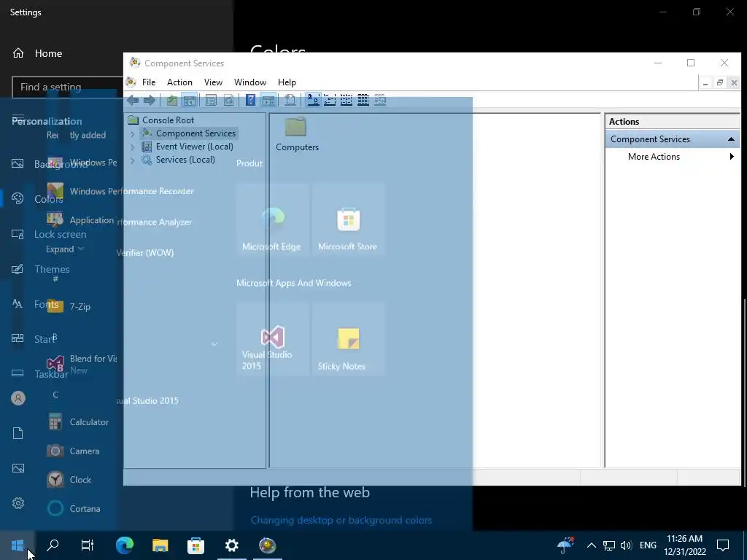Open the Action menu
This screenshot has height=560, width=747.
pyautogui.click(x=179, y=82)
